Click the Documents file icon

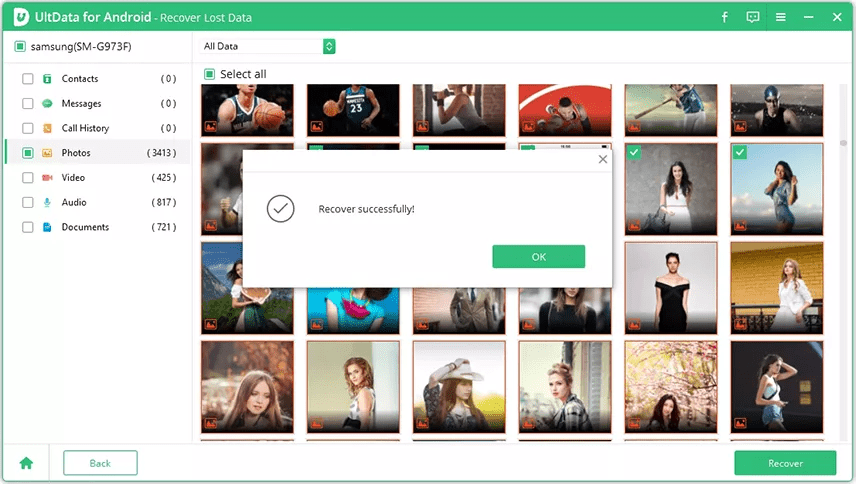pos(47,227)
